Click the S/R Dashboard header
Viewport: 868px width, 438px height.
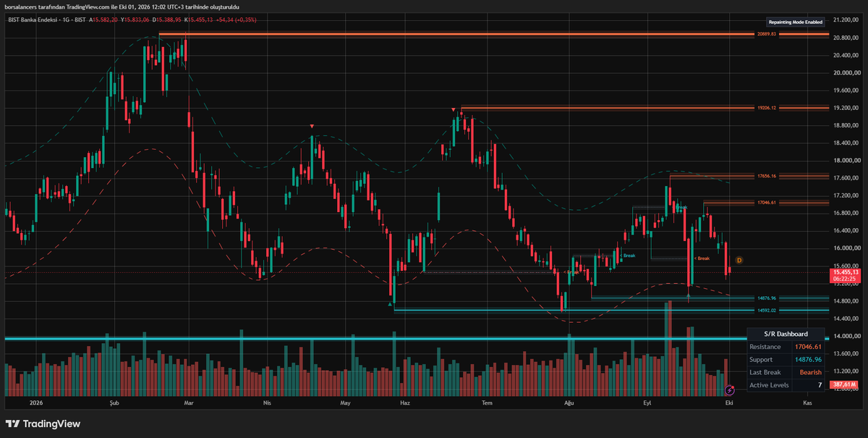pos(786,334)
